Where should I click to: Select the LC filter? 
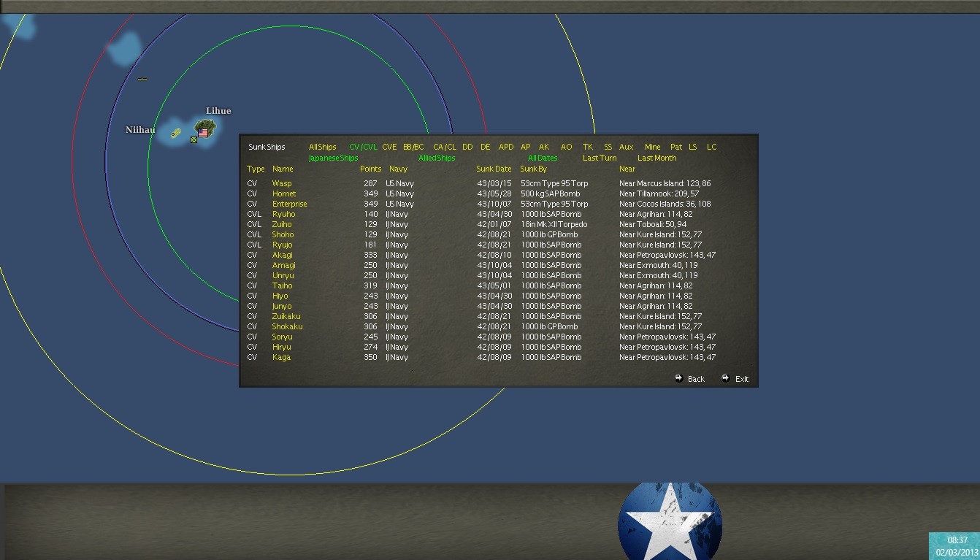pos(712,147)
